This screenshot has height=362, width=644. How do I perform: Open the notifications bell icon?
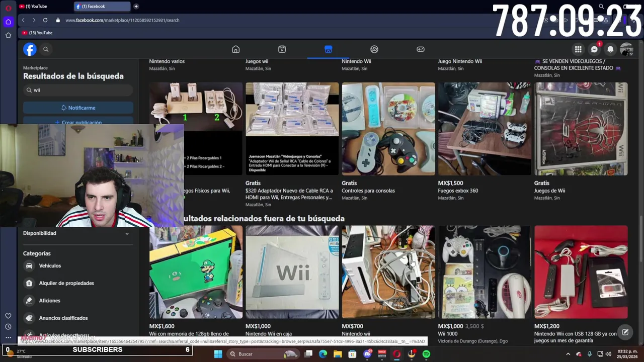click(610, 49)
